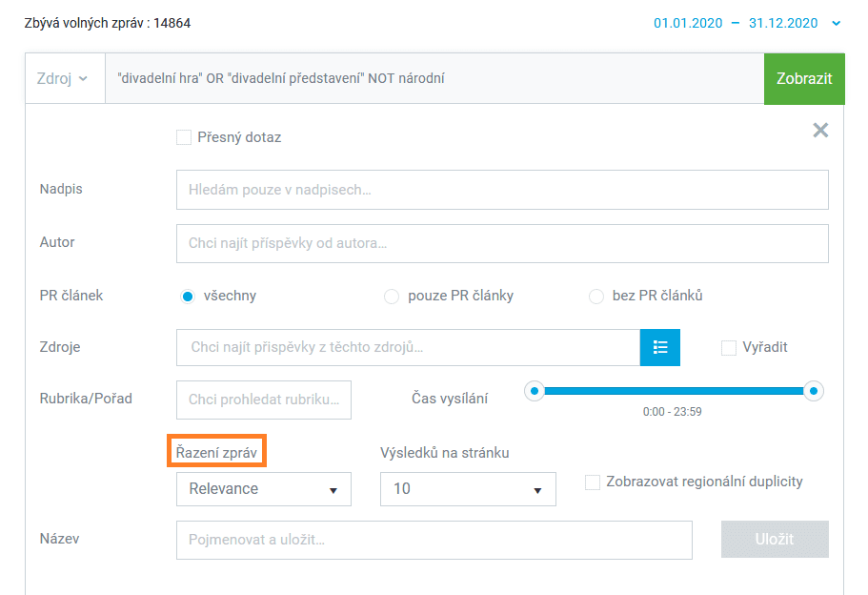
Task: Click the Uložit button
Action: [775, 539]
